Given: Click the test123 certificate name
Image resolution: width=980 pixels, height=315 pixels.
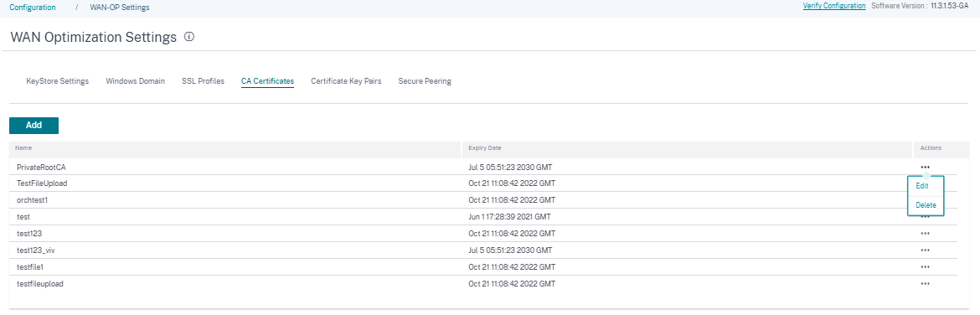Looking at the screenshot, I should 29,234.
